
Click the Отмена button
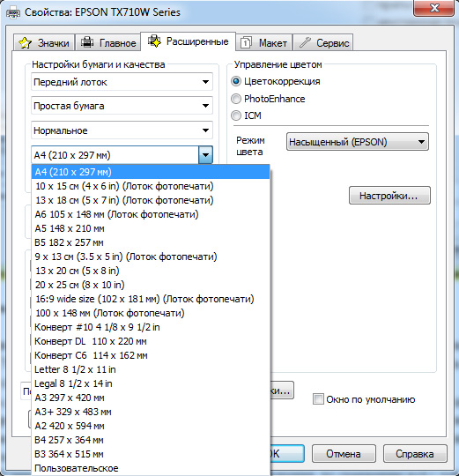(344, 454)
